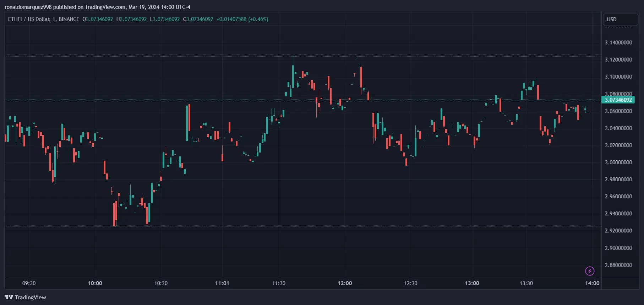This screenshot has height=305, width=644.
Task: Click the 2.88000000 price axis label
Action: [x=618, y=265]
